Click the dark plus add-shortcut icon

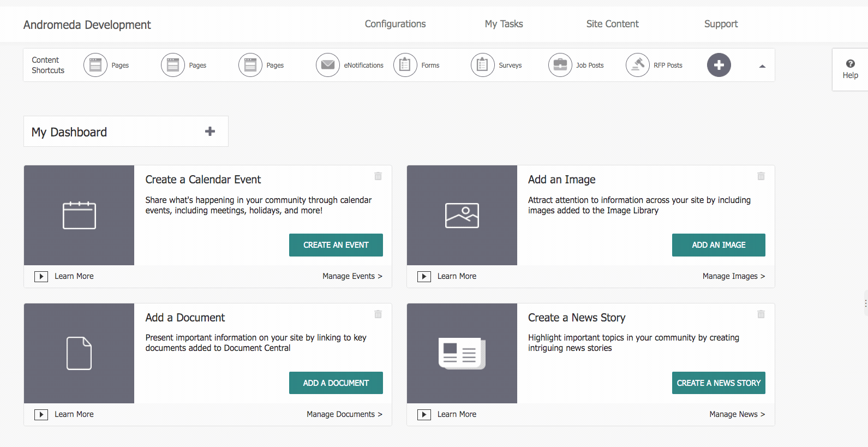point(719,65)
